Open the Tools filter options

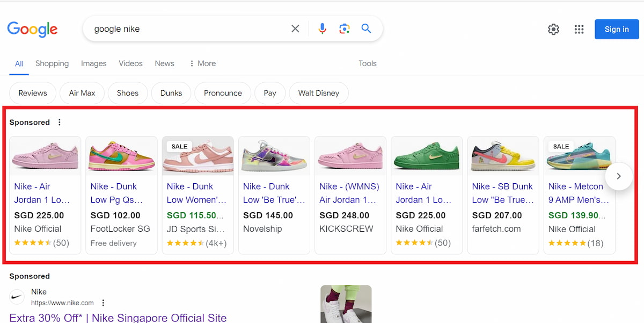pos(367,63)
